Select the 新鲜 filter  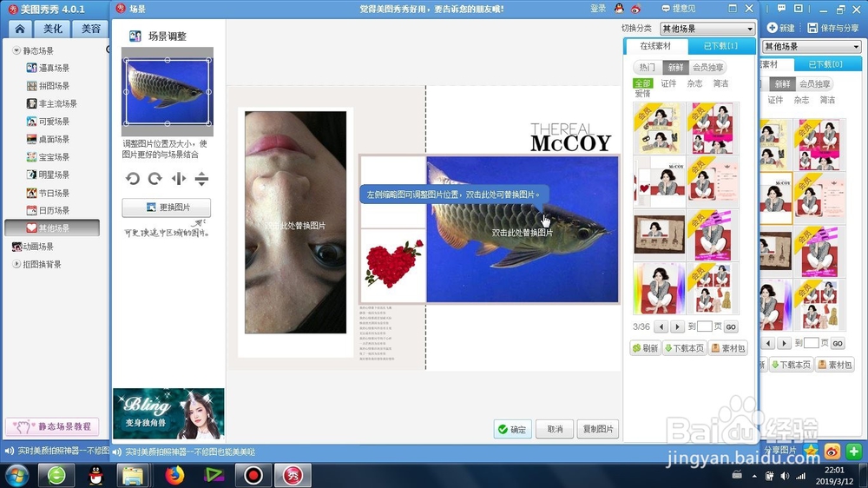click(x=675, y=67)
